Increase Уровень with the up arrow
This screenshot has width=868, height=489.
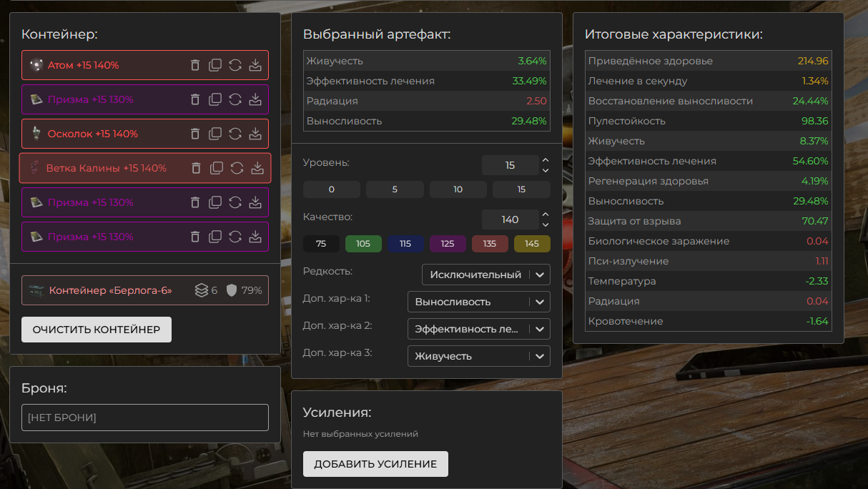[546, 160]
